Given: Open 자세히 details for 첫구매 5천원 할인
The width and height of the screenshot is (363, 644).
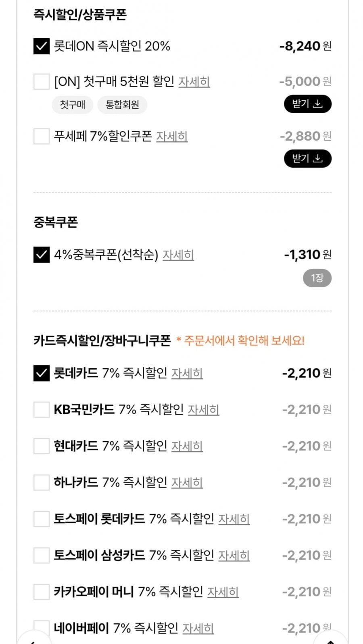Looking at the screenshot, I should click(x=194, y=82).
